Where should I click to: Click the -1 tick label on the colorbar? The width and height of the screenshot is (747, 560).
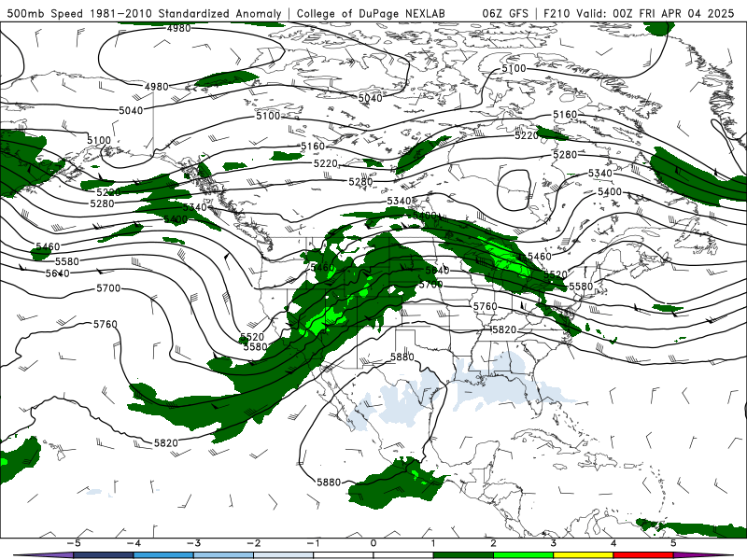313,543
